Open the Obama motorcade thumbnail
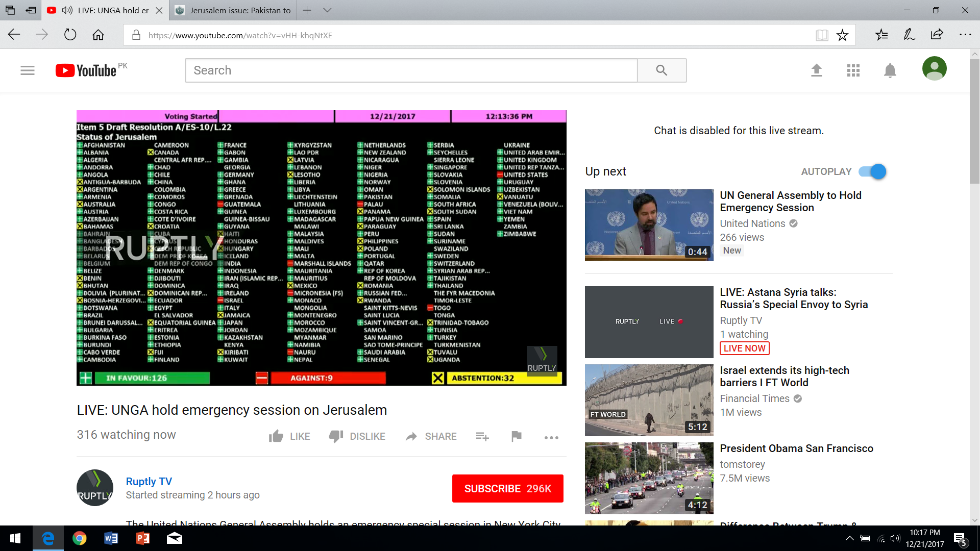The height and width of the screenshot is (551, 980). point(649,478)
